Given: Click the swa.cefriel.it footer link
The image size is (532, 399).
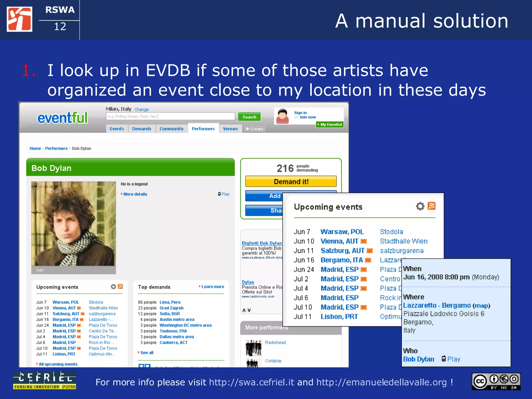Looking at the screenshot, I should (251, 382).
